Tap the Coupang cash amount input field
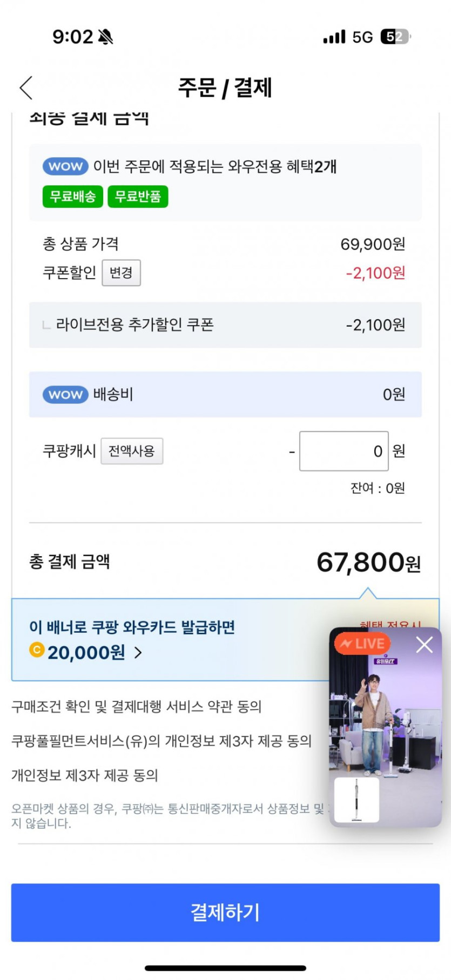The height and width of the screenshot is (980, 451). 344,451
